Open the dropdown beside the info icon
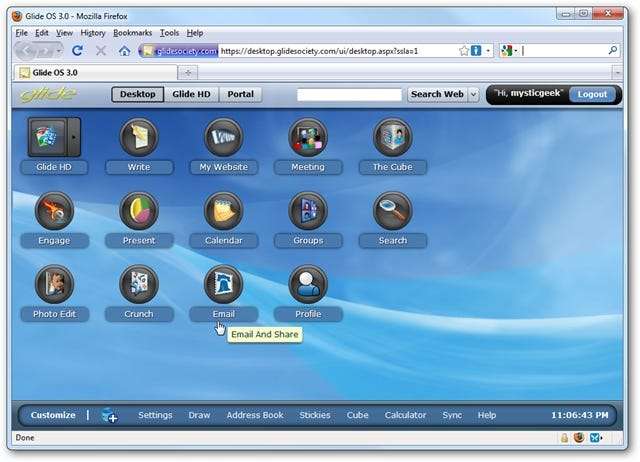This screenshot has height=462, width=640. 488,51
